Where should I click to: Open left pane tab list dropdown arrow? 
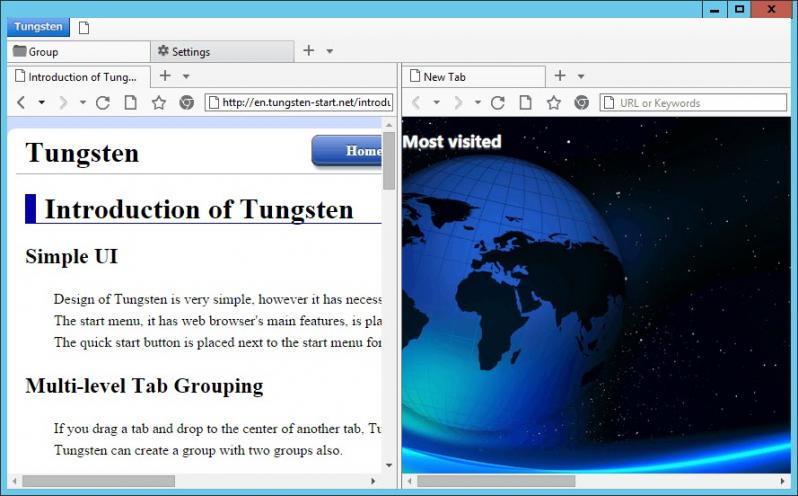coord(186,76)
